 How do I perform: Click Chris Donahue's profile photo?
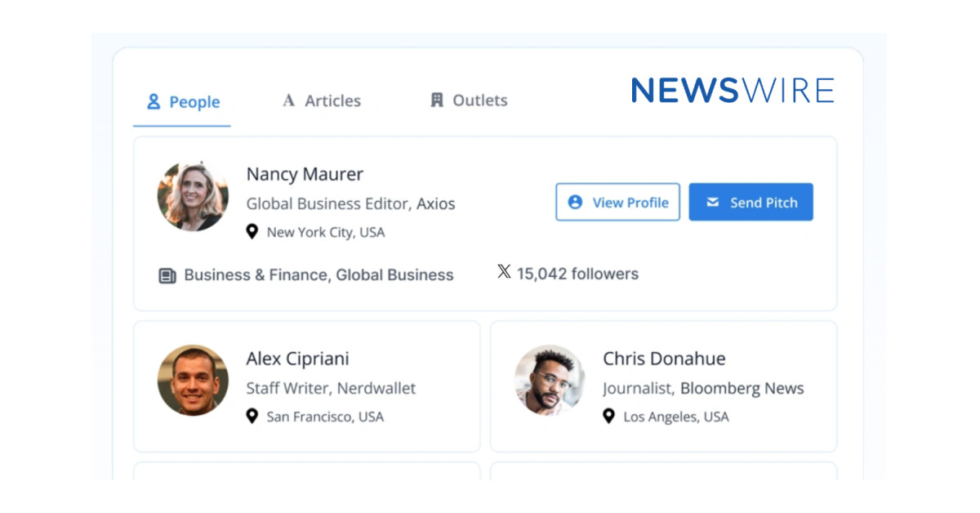click(548, 381)
